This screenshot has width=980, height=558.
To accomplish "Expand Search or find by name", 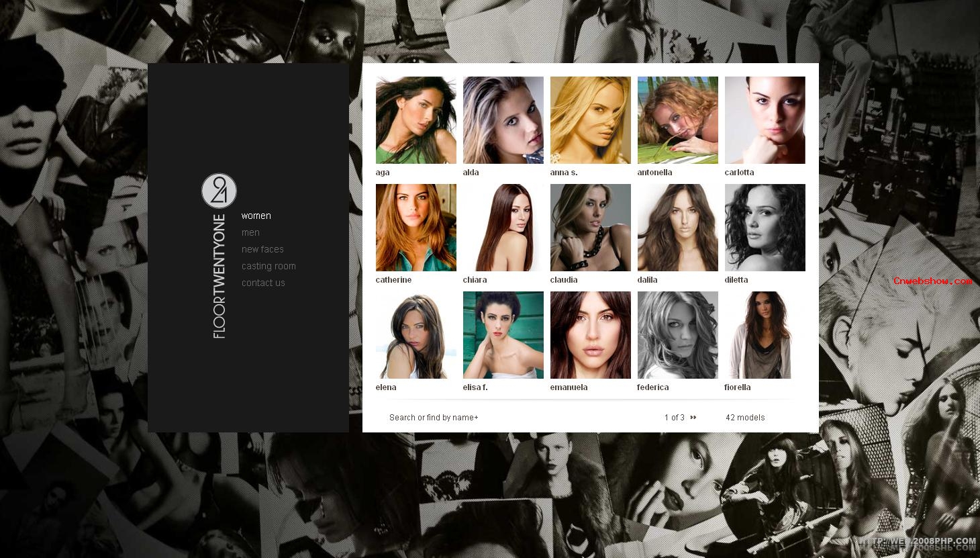I will pos(434,418).
